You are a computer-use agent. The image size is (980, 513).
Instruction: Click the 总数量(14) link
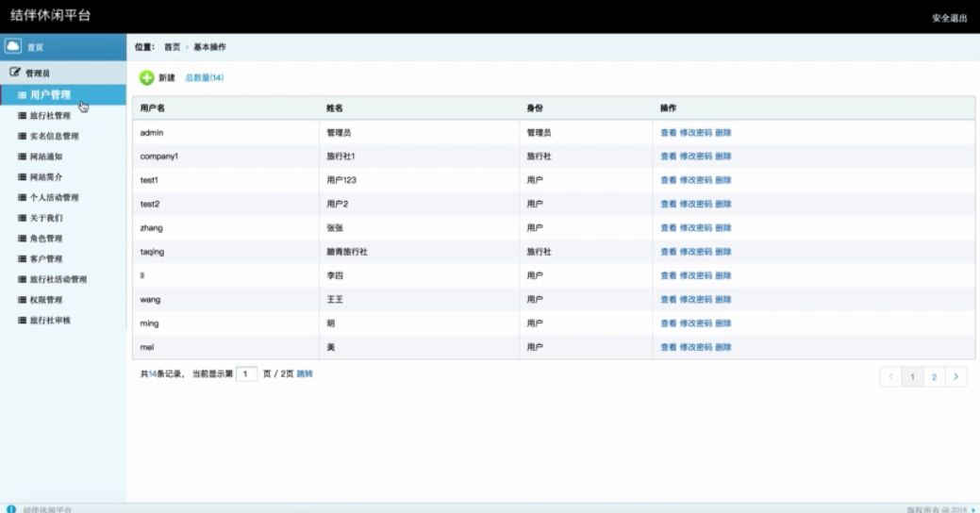(x=205, y=77)
